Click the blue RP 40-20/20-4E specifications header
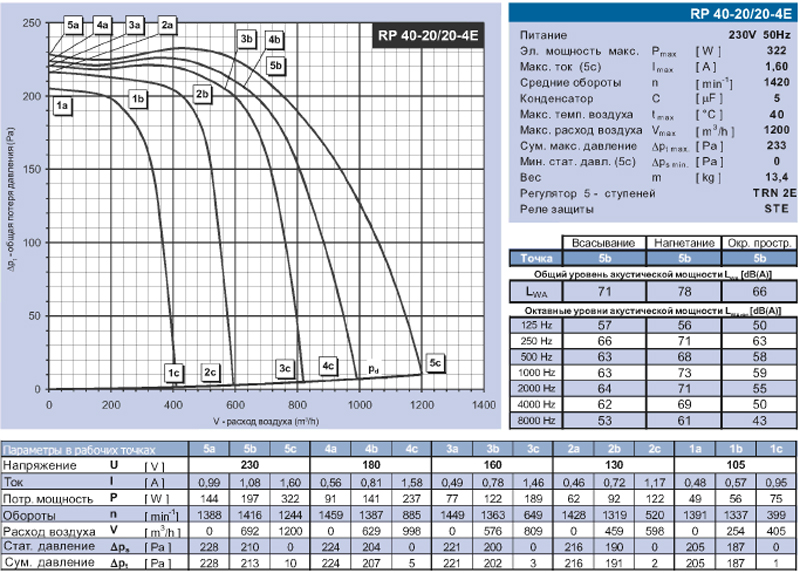This screenshot has height=573, width=800. coord(653,13)
